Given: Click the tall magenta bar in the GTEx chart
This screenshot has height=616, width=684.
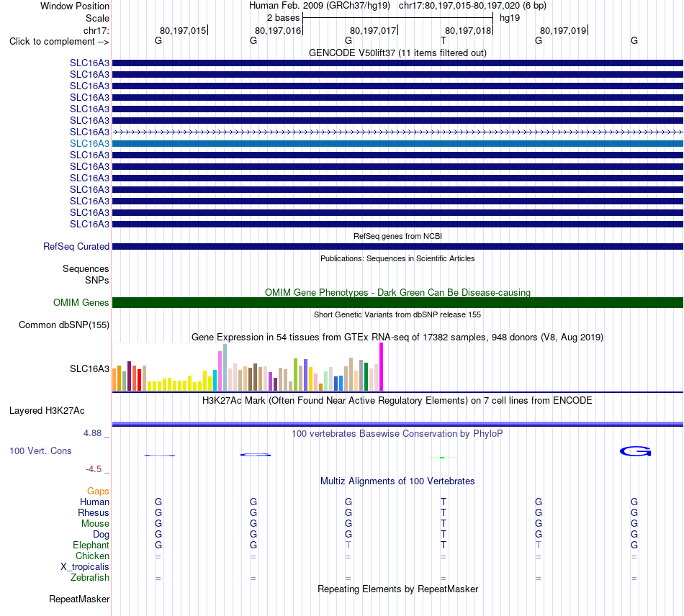Looking at the screenshot, I should pyautogui.click(x=382, y=366).
